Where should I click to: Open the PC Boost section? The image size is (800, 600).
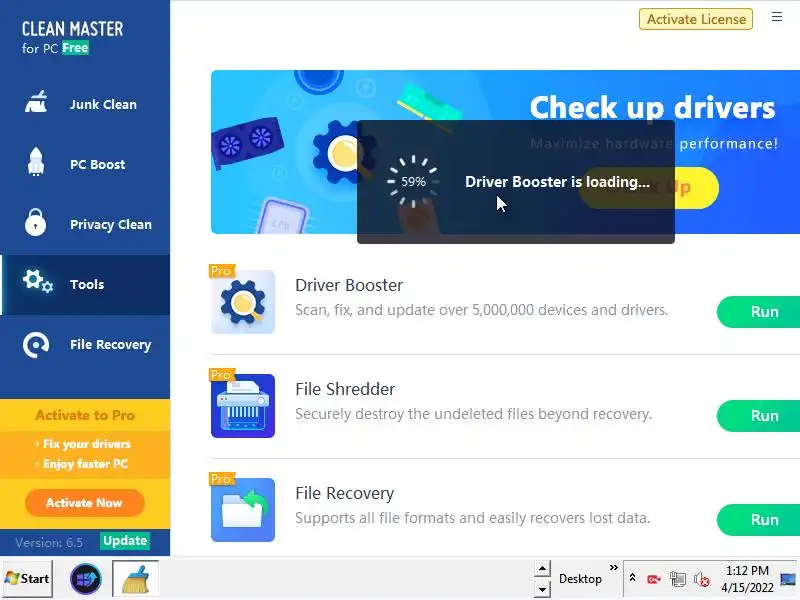tap(85, 164)
